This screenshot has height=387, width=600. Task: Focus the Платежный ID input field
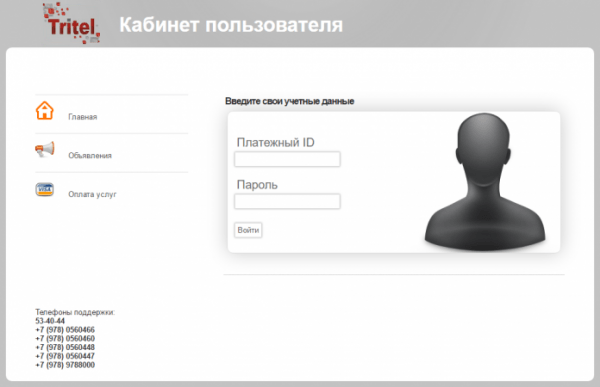[x=287, y=159]
